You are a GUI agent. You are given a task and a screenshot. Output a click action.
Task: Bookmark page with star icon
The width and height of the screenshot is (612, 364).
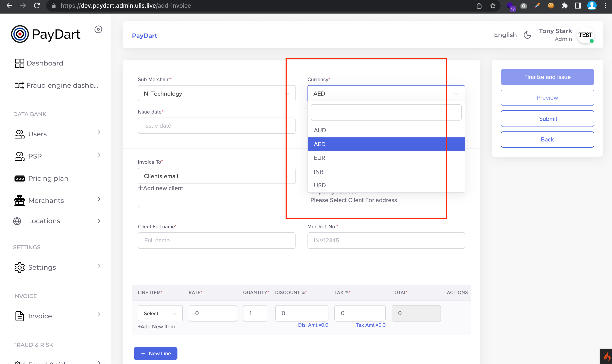[x=493, y=6]
